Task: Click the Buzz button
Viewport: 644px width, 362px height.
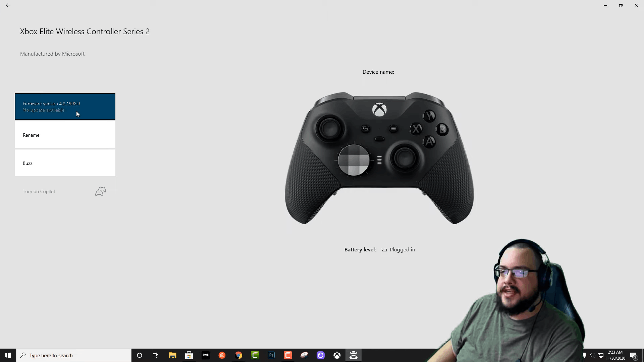Action: click(65, 163)
